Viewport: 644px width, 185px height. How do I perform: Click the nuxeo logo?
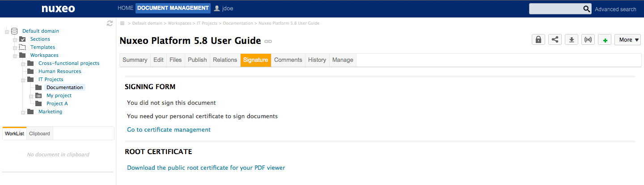[58, 9]
